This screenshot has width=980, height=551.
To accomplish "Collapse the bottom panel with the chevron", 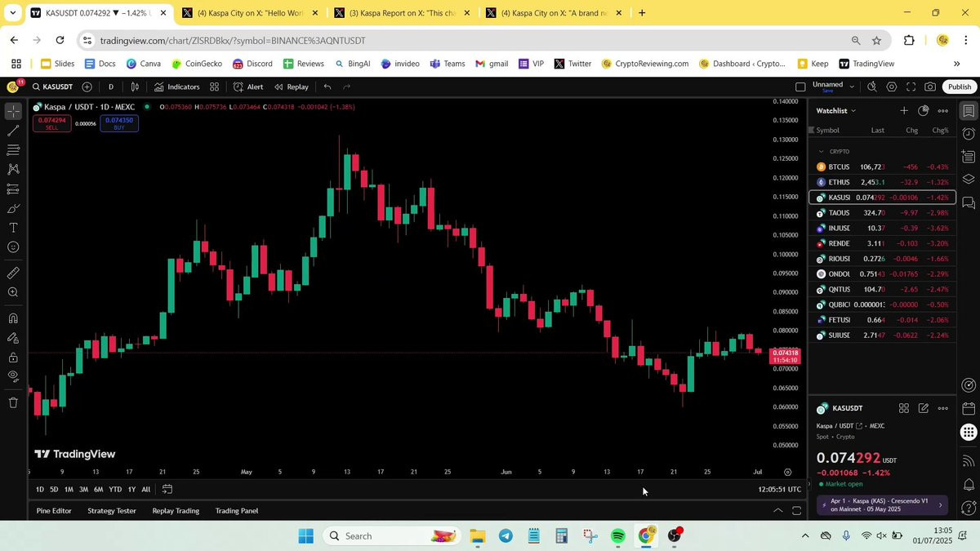I will [777, 511].
